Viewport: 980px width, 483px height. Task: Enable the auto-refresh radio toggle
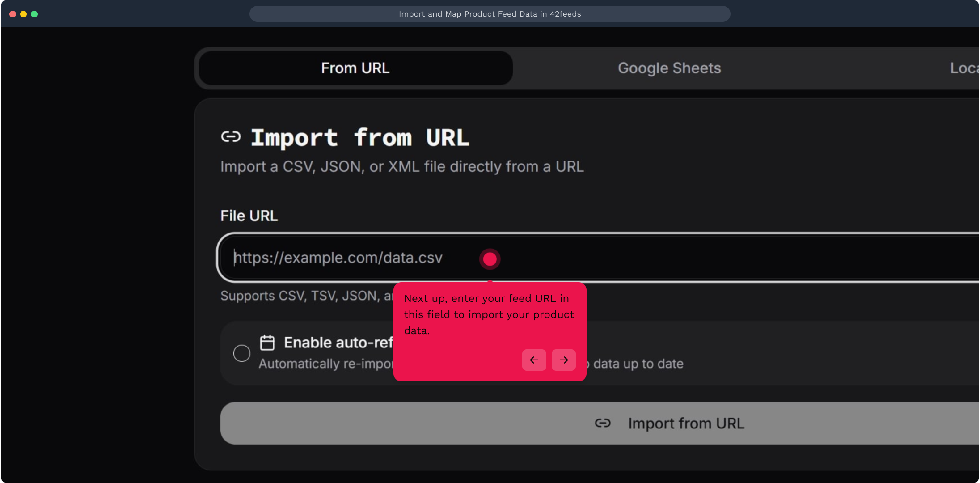pos(241,353)
